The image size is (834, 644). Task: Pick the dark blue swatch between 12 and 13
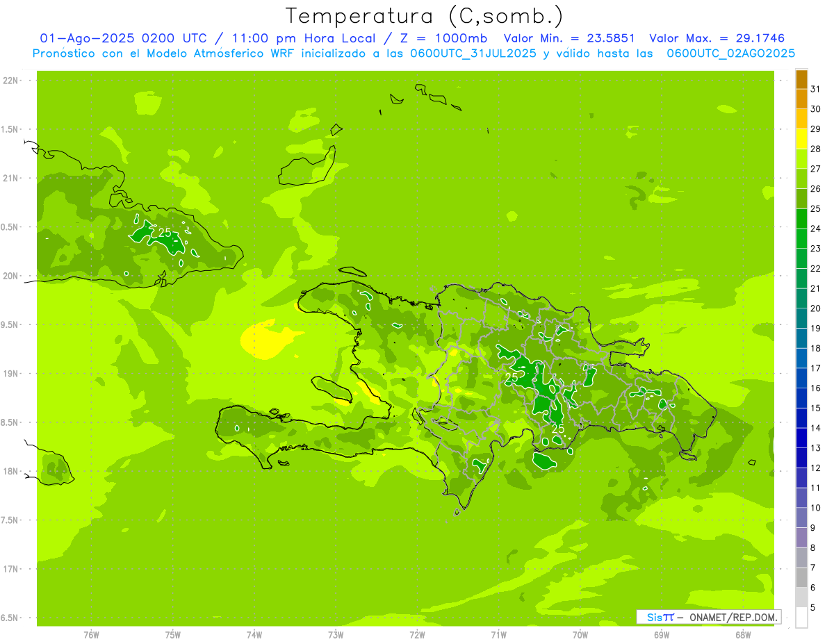point(801,459)
